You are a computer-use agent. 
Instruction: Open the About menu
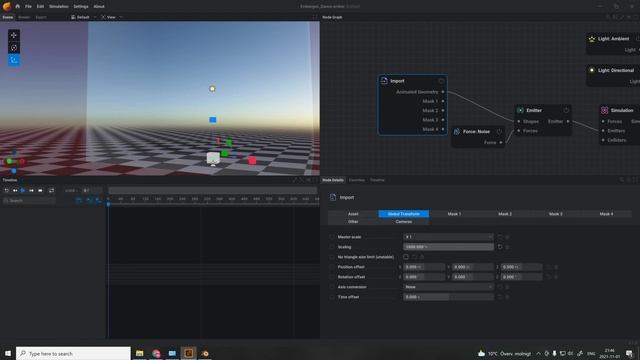point(99,7)
